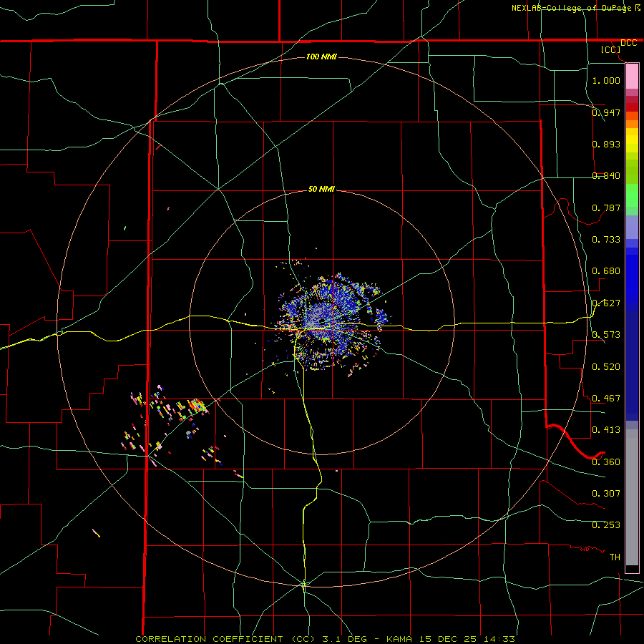Click the 0.360 scale value
Viewport: 644px width, 644px height.
(x=606, y=462)
